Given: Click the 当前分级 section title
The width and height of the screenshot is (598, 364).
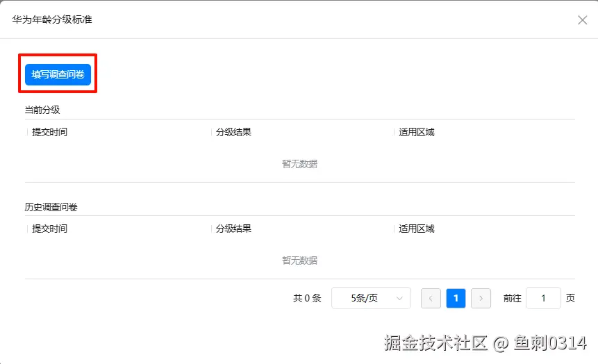Looking at the screenshot, I should (42, 110).
